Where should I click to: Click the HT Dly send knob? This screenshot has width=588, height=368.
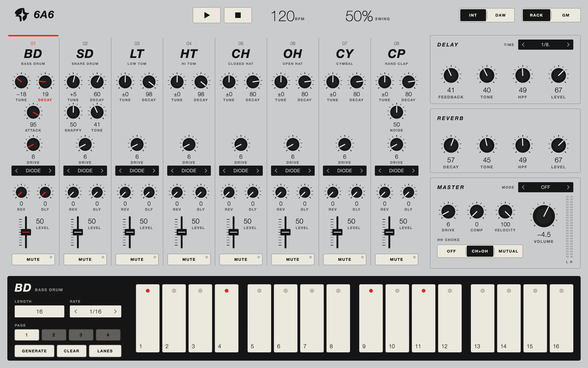201,192
